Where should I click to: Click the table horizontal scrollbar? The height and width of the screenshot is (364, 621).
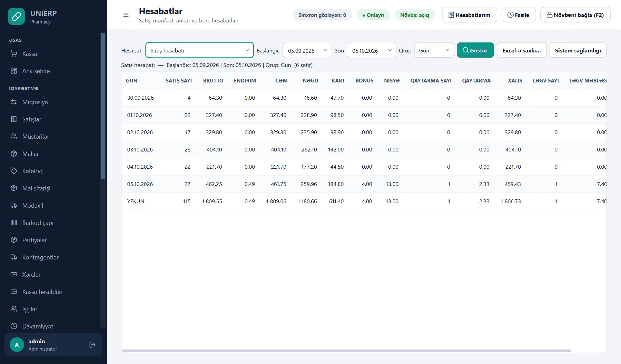point(346,351)
